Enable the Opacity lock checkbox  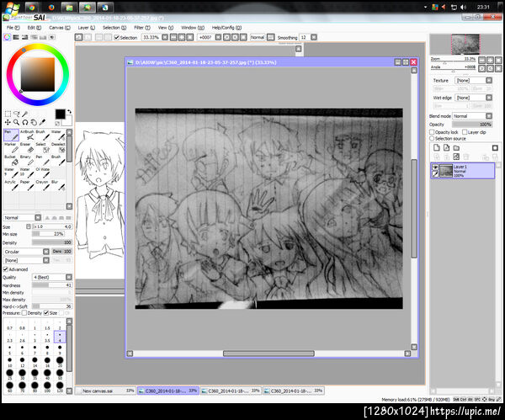pos(432,132)
